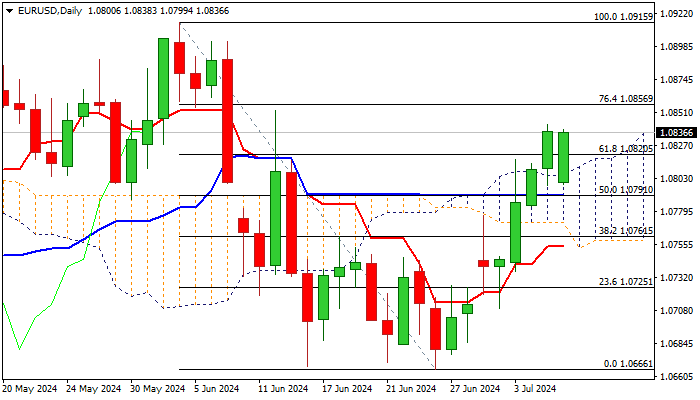Click the EURUSD,Daily symbol title
Viewport: 700px width, 400px height.
pyautogui.click(x=50, y=11)
